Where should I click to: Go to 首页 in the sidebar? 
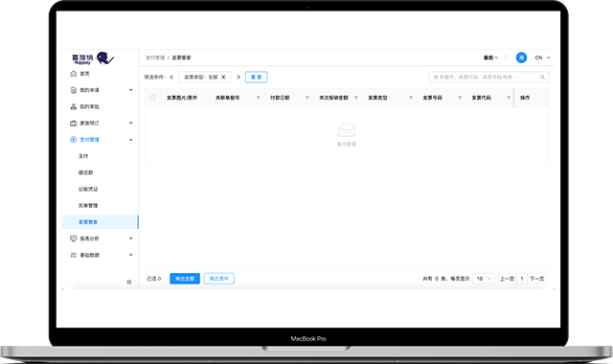85,74
